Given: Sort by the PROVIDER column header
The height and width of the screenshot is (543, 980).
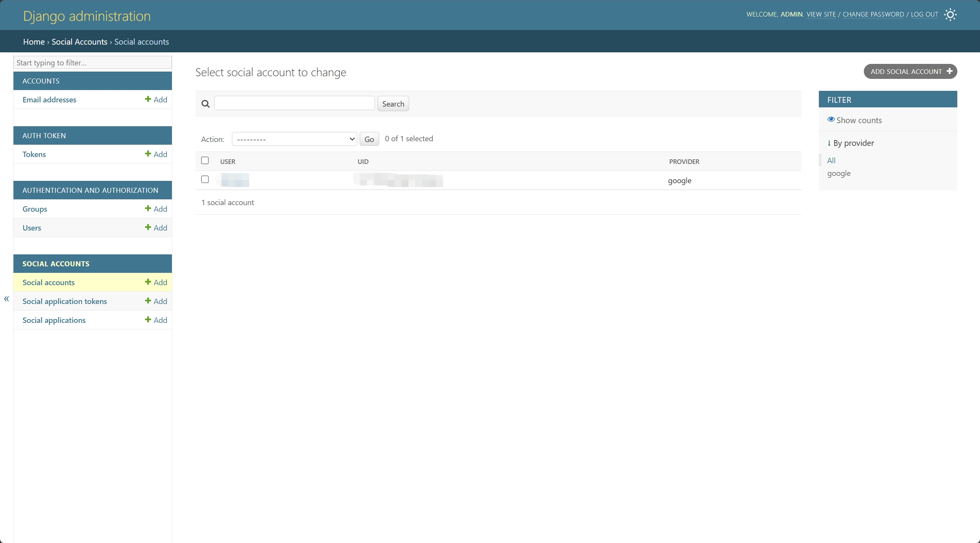Looking at the screenshot, I should (x=684, y=162).
